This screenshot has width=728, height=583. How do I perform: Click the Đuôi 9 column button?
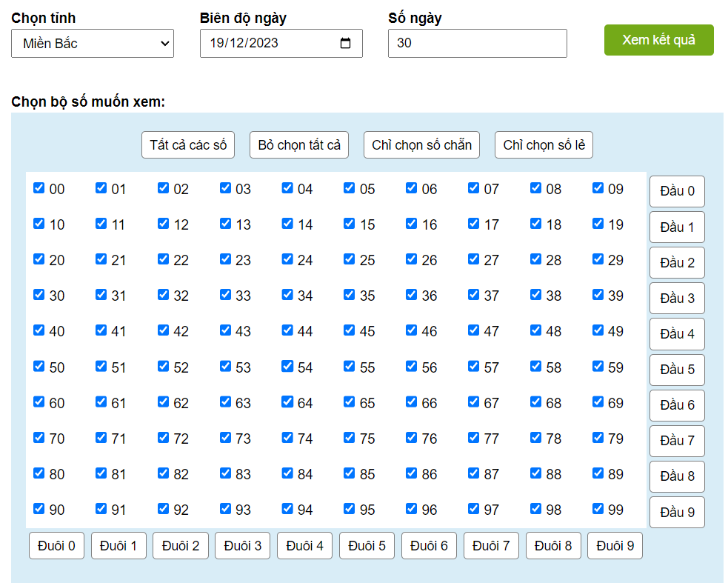pyautogui.click(x=615, y=546)
